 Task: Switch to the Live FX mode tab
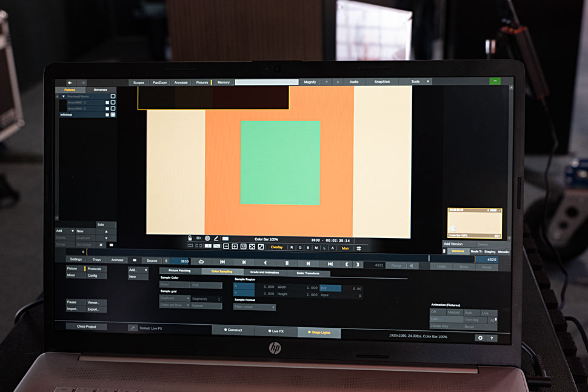click(x=276, y=331)
